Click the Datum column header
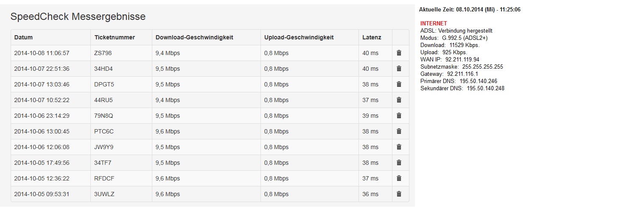Image resolution: width=644 pixels, height=208 pixels. tap(23, 37)
